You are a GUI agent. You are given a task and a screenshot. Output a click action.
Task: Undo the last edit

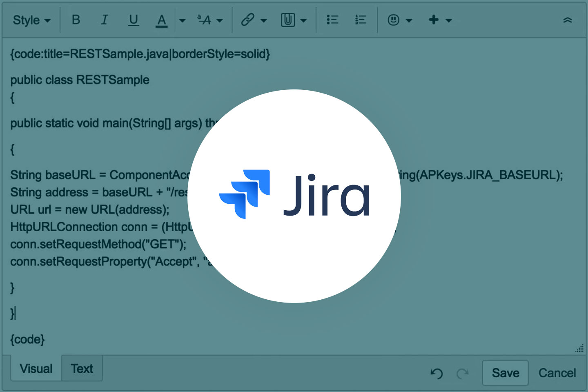point(437,373)
